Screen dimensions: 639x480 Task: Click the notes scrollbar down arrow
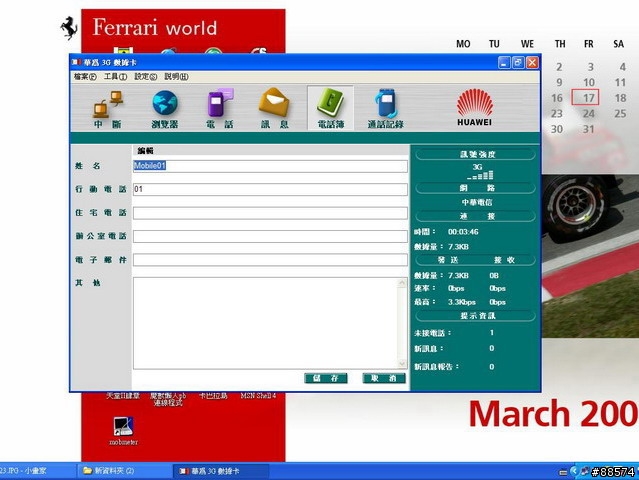coord(402,364)
